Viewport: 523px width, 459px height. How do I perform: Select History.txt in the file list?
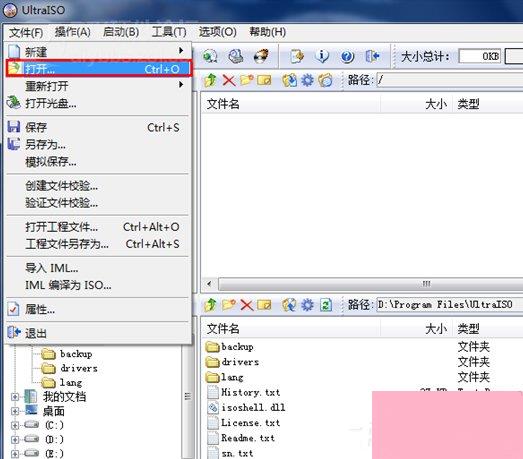243,392
